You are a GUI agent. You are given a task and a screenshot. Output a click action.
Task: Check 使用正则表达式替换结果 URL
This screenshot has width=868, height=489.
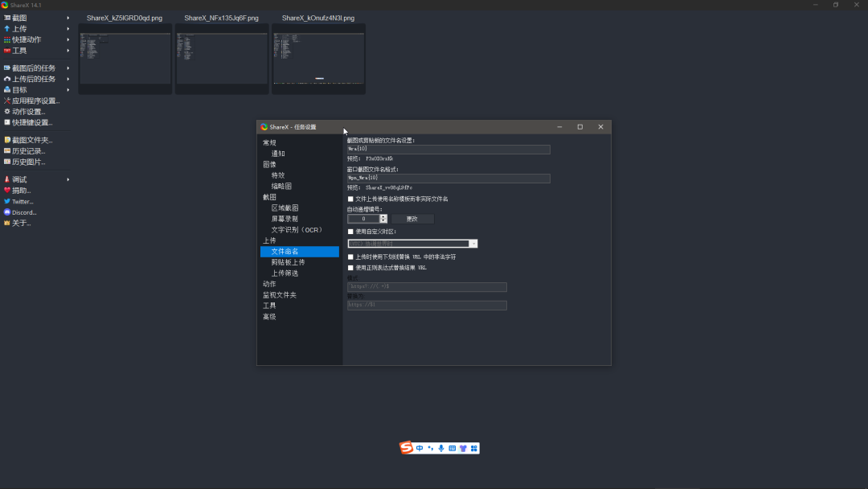[350, 268]
